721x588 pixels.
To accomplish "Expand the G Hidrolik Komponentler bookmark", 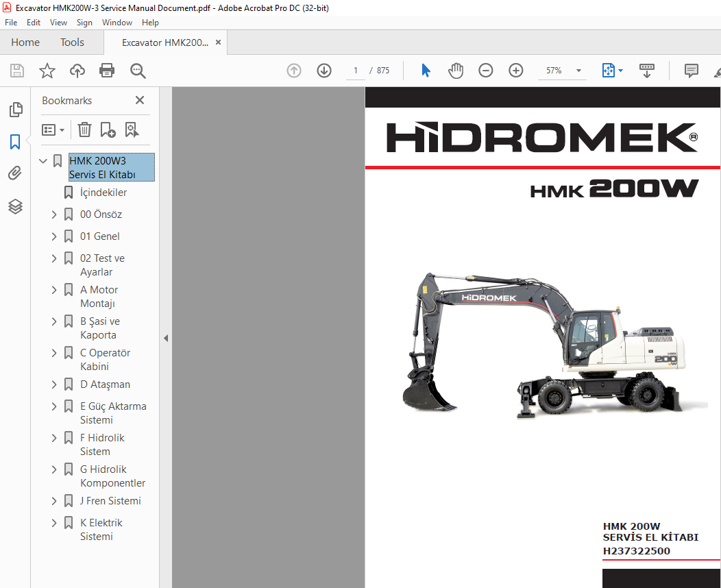I will [54, 469].
